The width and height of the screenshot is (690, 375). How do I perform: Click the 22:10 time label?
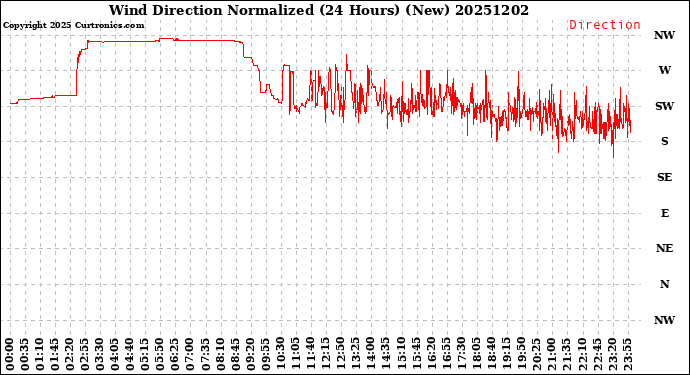coord(582,354)
